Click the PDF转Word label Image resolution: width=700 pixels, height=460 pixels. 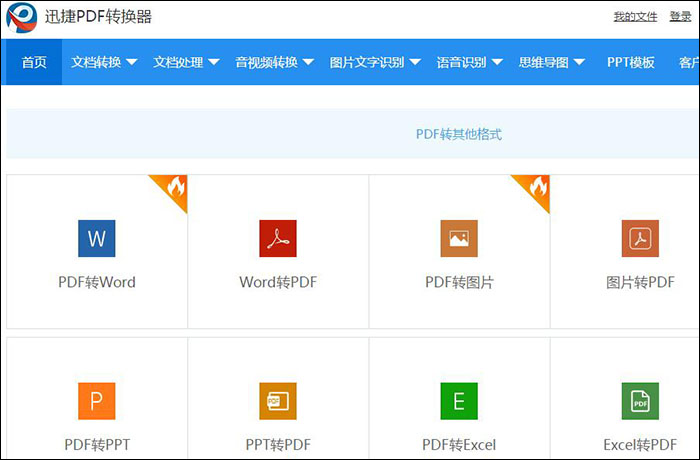[97, 282]
